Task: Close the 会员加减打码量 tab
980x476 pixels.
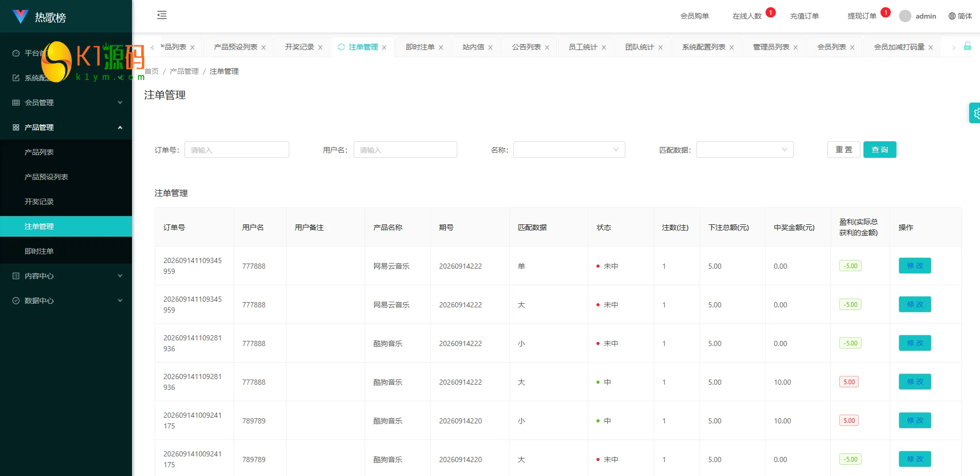Action: coord(931,47)
